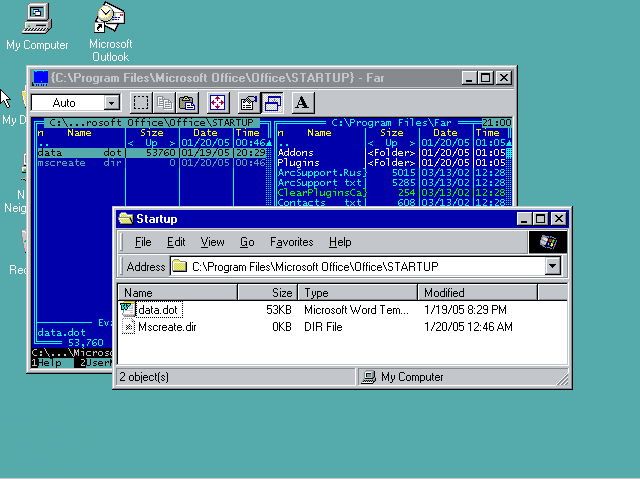Minimize the Far window

coord(469,78)
